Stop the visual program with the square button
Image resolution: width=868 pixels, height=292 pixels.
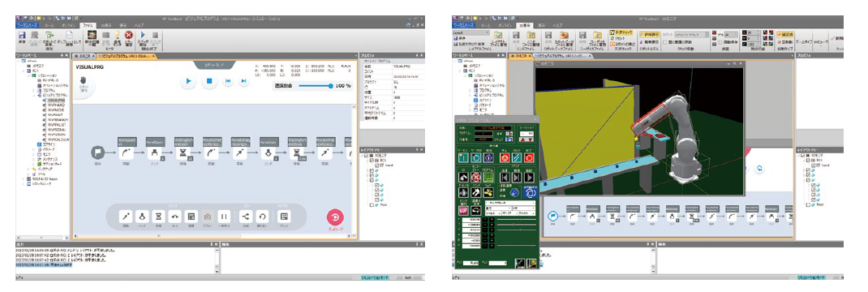[x=209, y=81]
